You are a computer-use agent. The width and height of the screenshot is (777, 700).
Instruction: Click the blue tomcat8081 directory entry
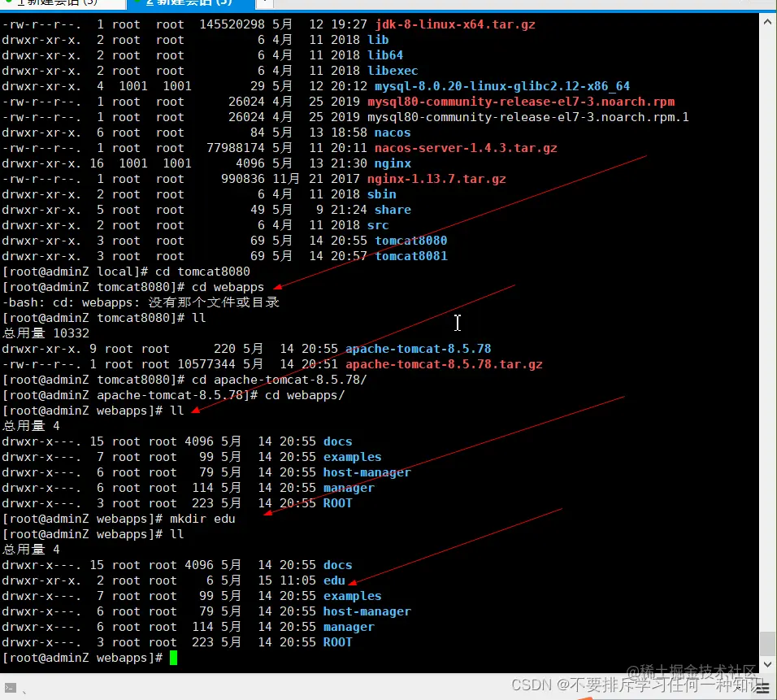[x=410, y=256]
